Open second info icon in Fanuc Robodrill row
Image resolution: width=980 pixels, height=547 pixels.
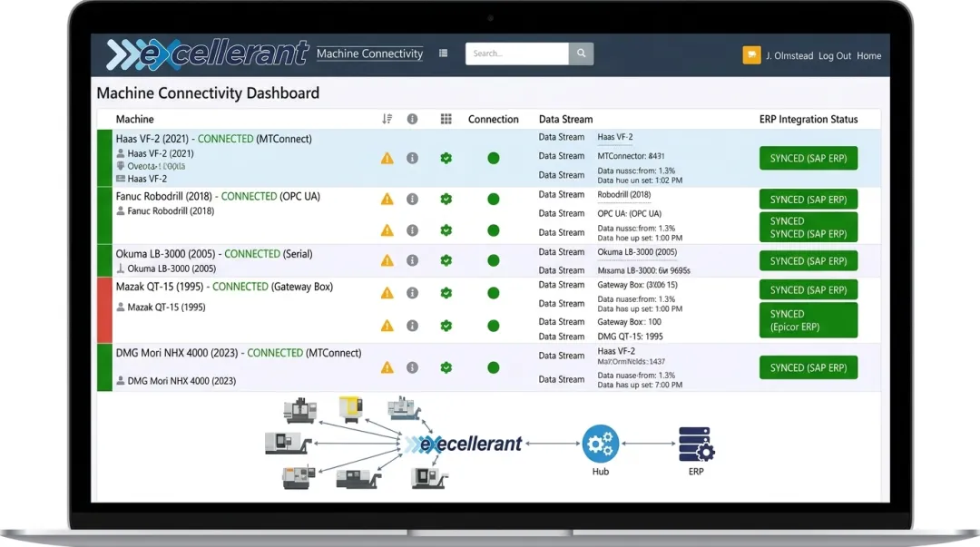click(x=413, y=230)
